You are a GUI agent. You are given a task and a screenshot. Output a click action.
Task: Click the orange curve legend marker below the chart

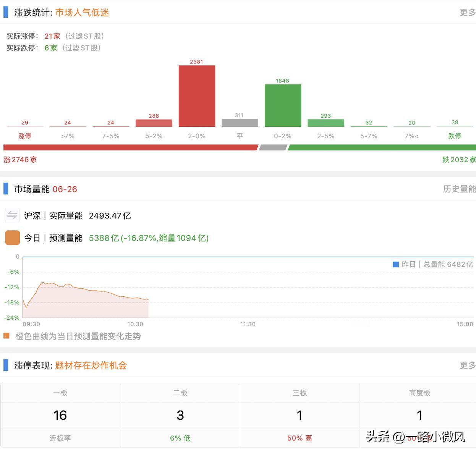(x=6, y=336)
